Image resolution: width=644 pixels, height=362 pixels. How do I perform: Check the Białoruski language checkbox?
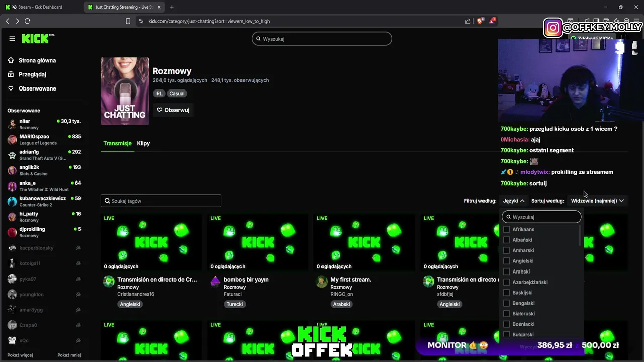[507, 314]
